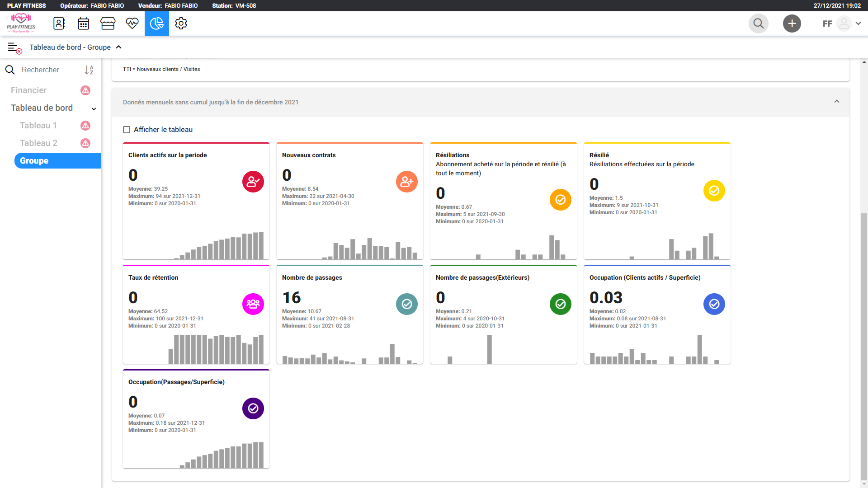This screenshot has width=868, height=488.
Task: Click the round plus add button
Action: tap(792, 23)
